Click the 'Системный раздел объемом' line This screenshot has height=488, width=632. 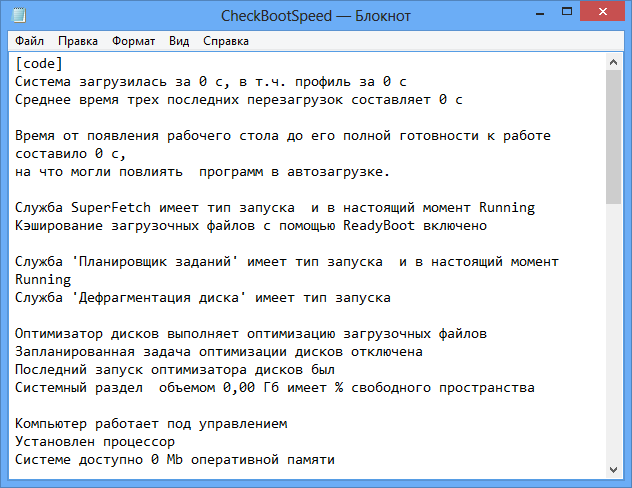coord(275,388)
